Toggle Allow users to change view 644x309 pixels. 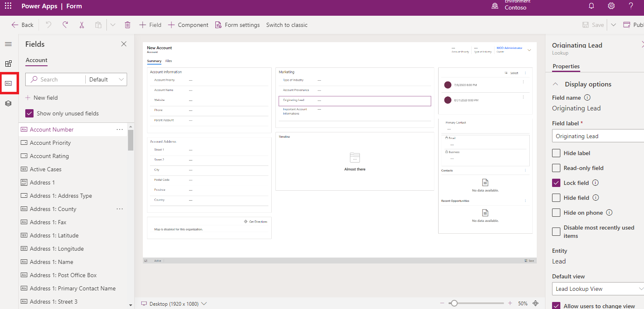(x=556, y=306)
